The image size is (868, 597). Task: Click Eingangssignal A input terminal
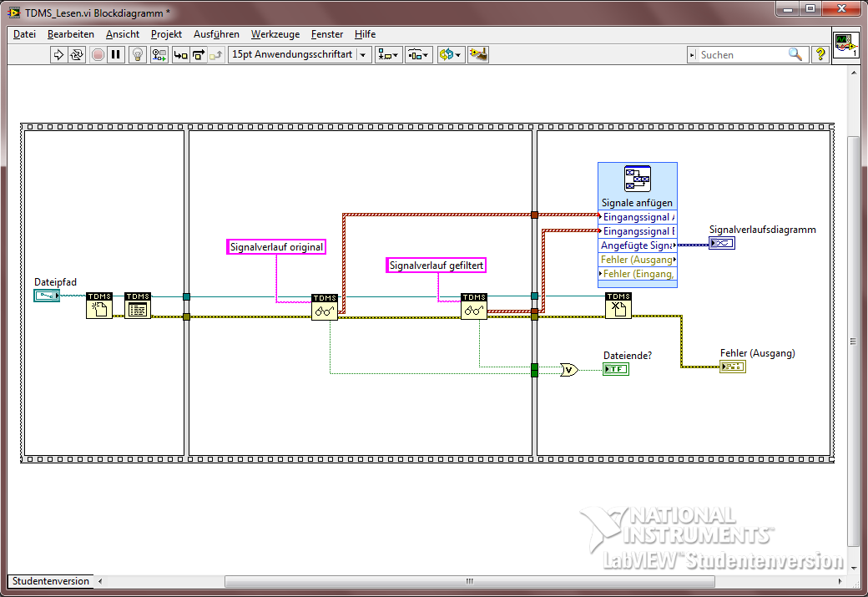(638, 217)
